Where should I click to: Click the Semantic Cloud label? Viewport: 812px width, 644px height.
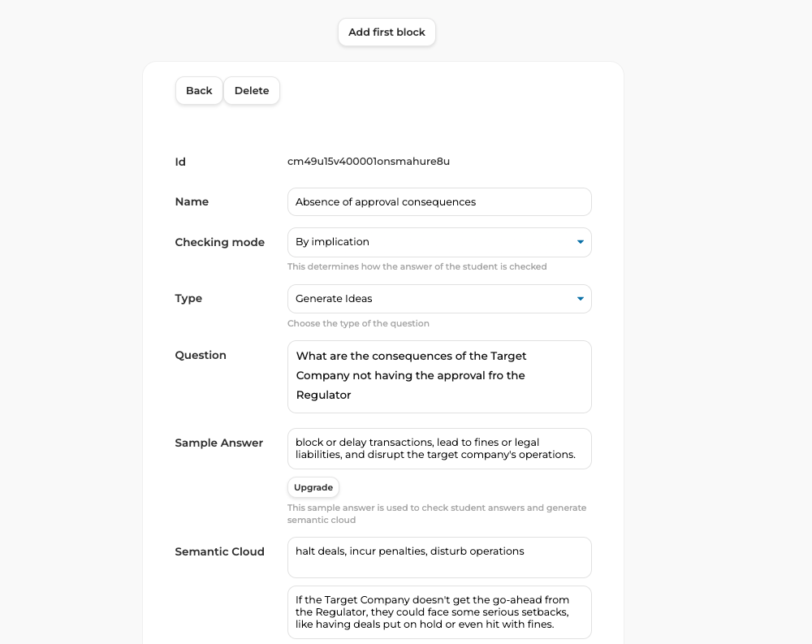219,551
